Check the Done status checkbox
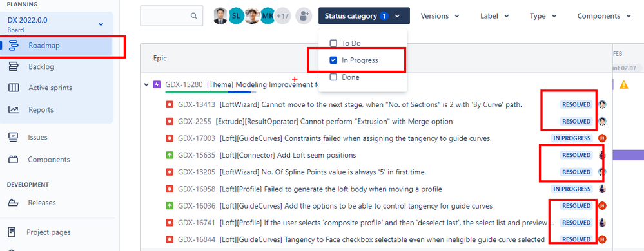 (x=333, y=77)
